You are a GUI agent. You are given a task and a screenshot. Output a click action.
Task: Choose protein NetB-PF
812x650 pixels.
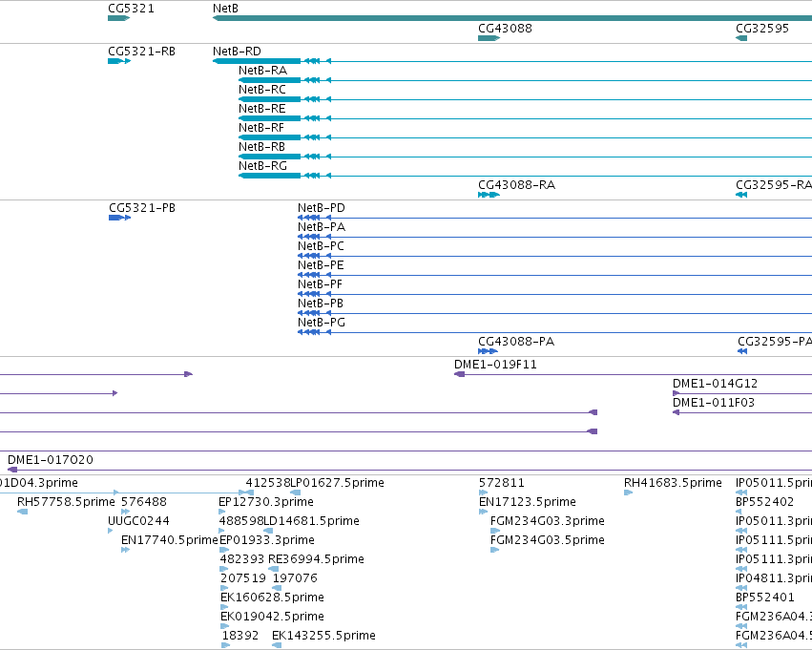click(320, 284)
